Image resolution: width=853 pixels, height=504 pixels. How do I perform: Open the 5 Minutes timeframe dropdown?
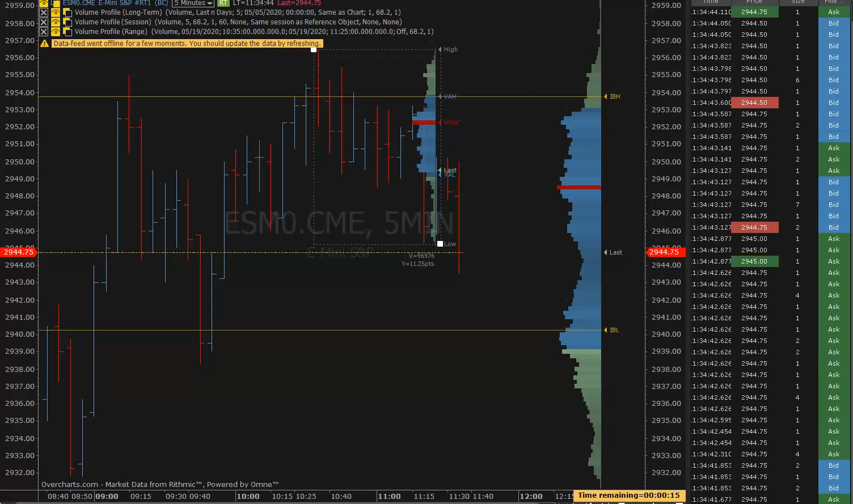(x=193, y=3)
